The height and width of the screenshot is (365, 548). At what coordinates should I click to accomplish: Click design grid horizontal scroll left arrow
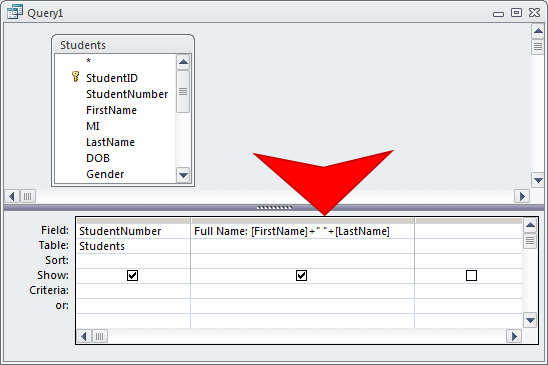[84, 336]
